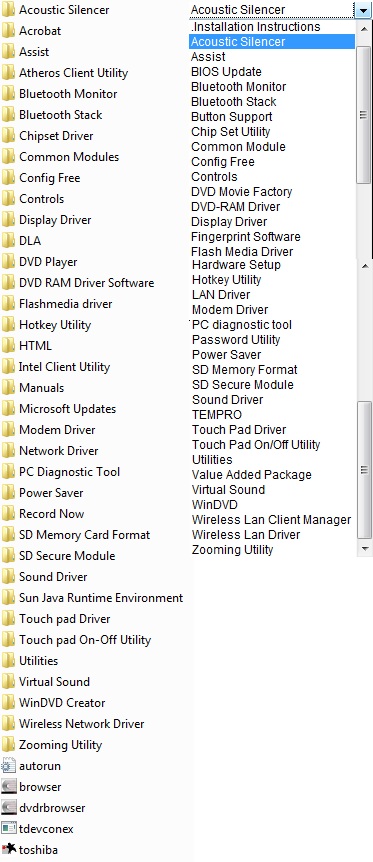Select the Flashmedia driver folder icon
This screenshot has height=862, width=373.
coord(8,303)
